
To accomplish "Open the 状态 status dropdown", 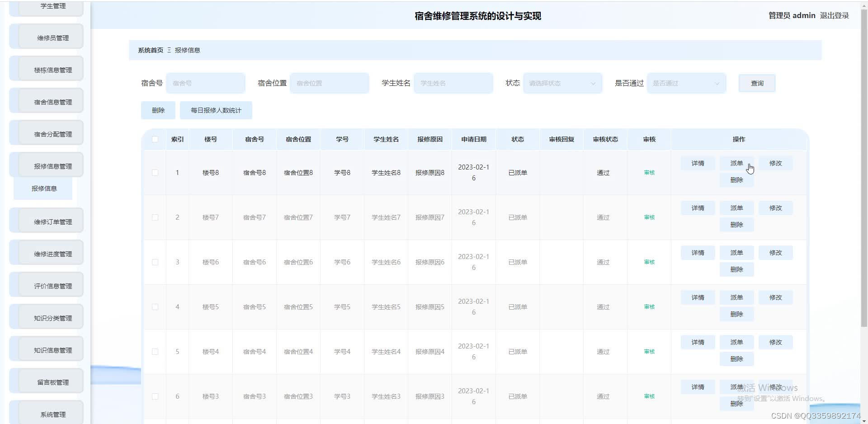I will [x=562, y=83].
